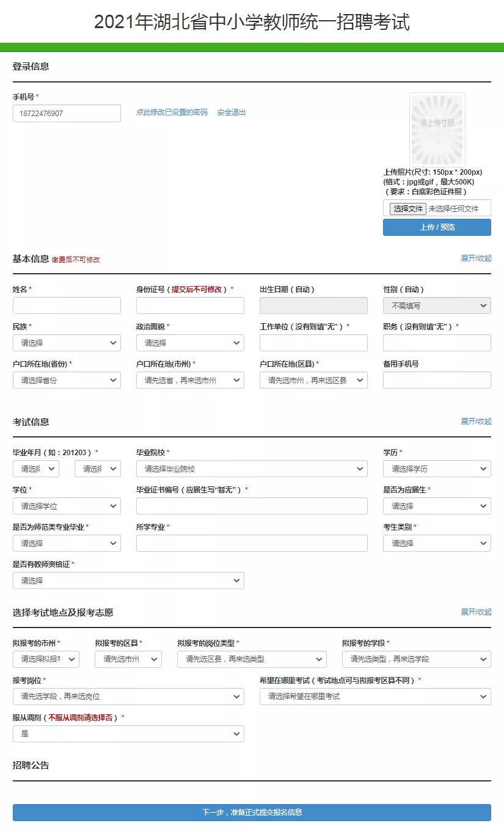The width and height of the screenshot is (504, 834).
Task: Click the 登录信息 section heading
Action: coord(31,67)
